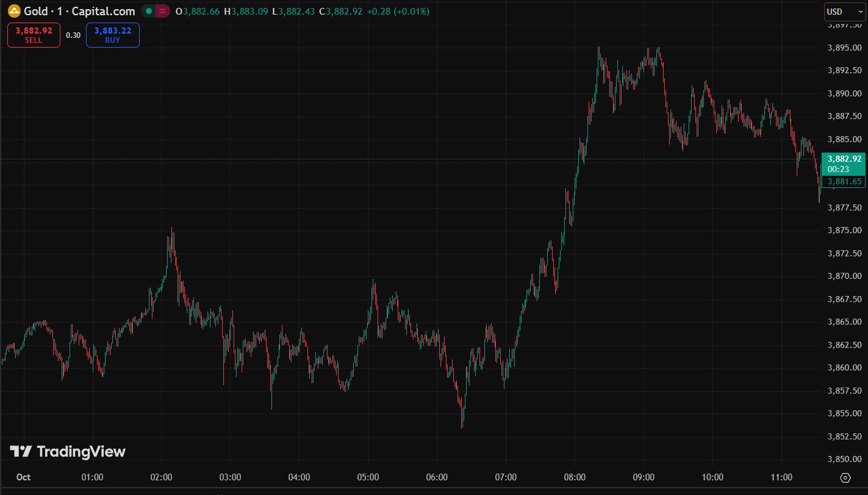Click the 11:00 time axis label

[x=781, y=477]
